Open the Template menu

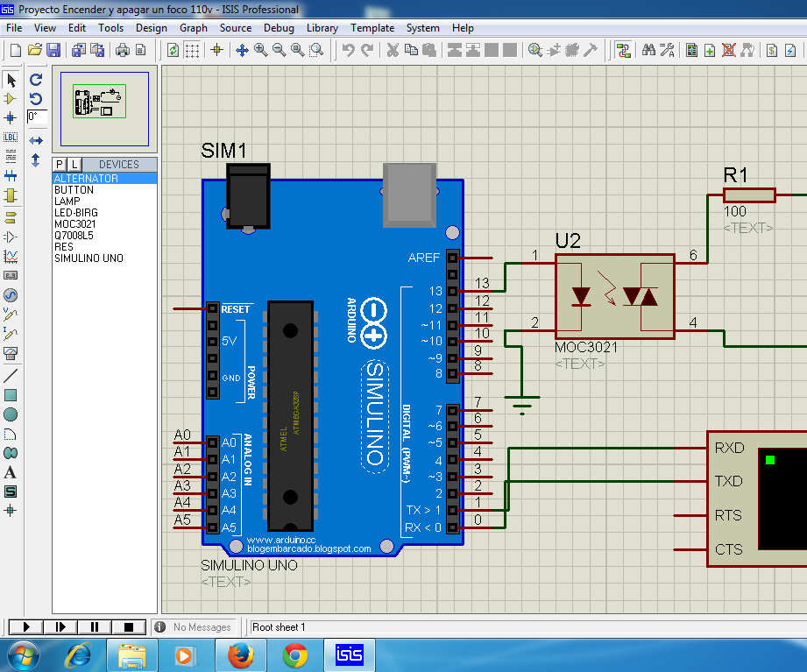[x=372, y=27]
